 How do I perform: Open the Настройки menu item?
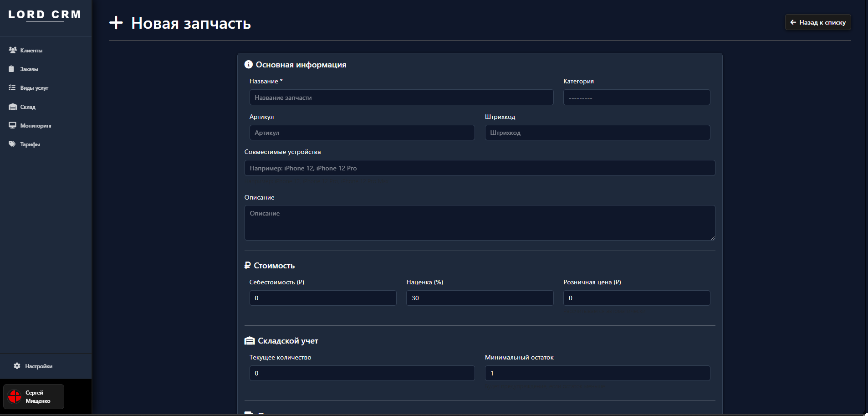tap(39, 366)
